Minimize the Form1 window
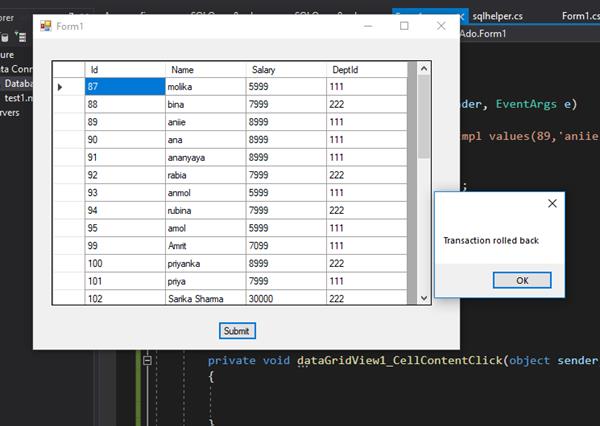The height and width of the screenshot is (426, 600). click(x=367, y=25)
